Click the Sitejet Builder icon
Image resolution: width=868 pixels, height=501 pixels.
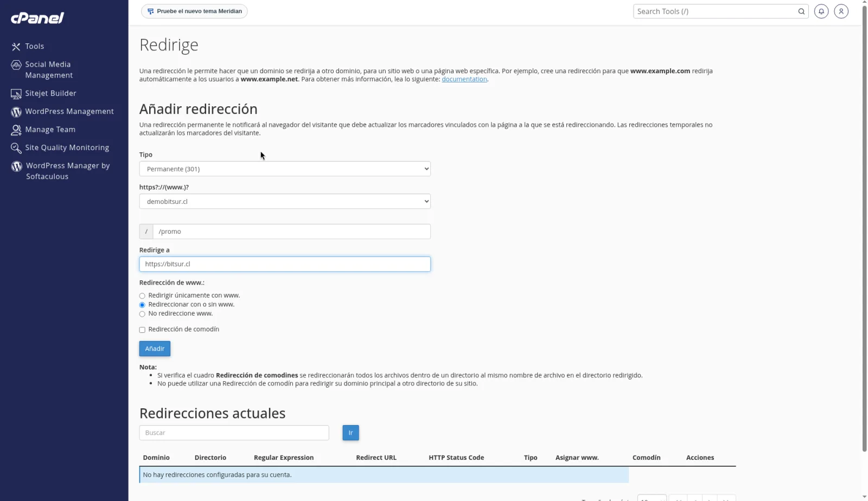click(16, 94)
